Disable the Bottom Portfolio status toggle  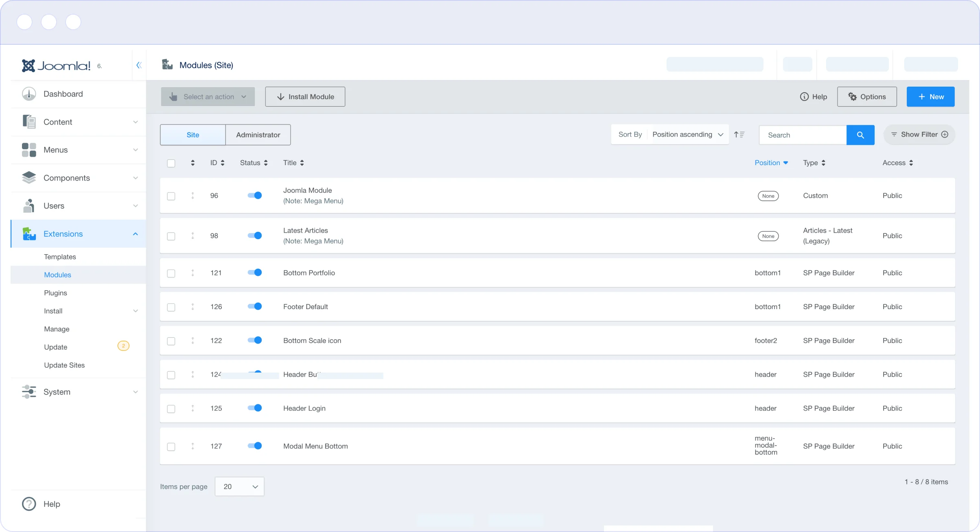(255, 273)
